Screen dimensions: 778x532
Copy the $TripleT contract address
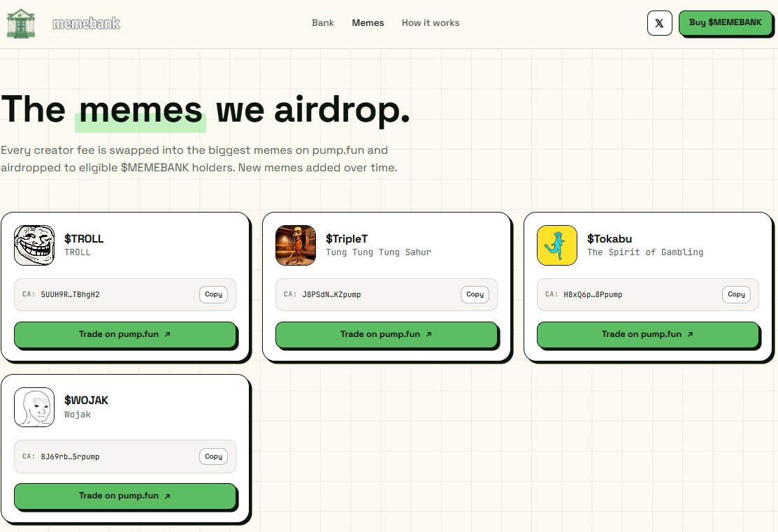475,294
